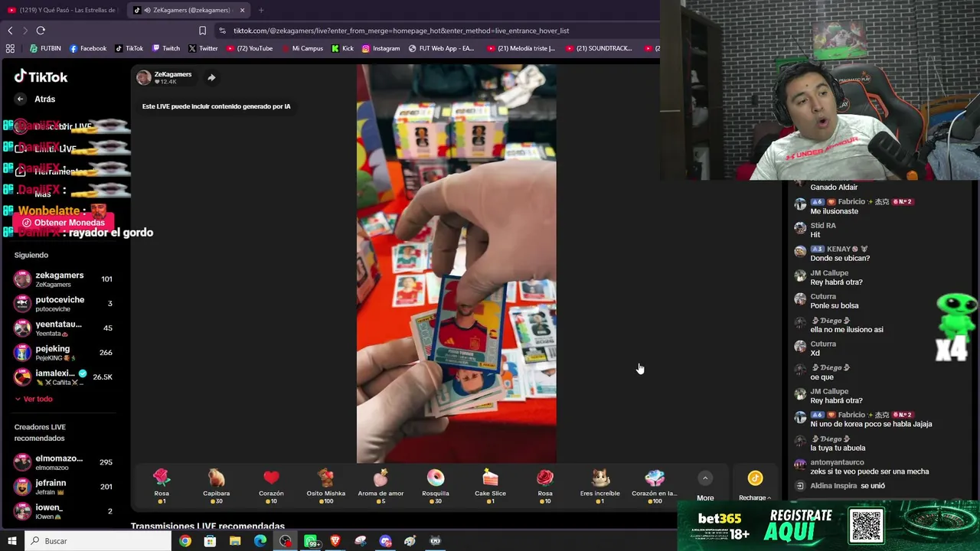Open Brave browser from the taskbar
The height and width of the screenshot is (551, 980).
point(335,541)
